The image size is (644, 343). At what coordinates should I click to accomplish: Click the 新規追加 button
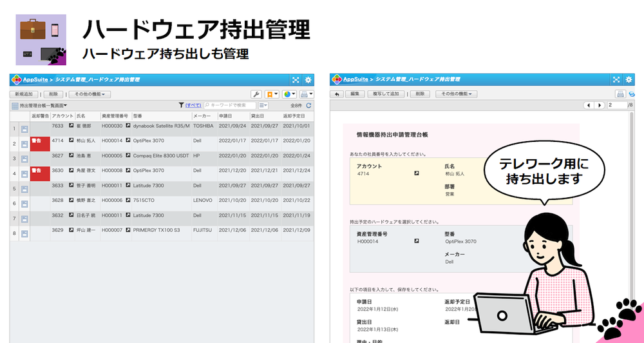click(x=24, y=94)
